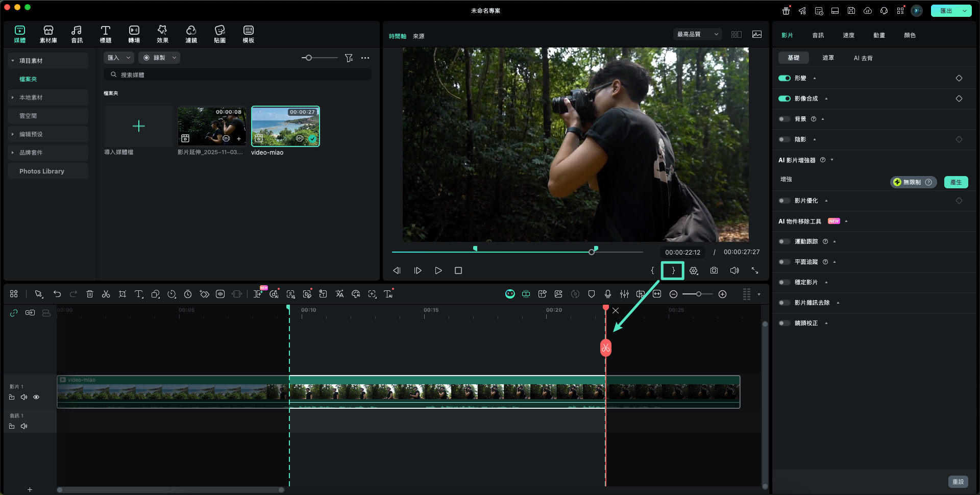
Task: Open the 最高品質 quality dropdown
Action: tap(697, 34)
